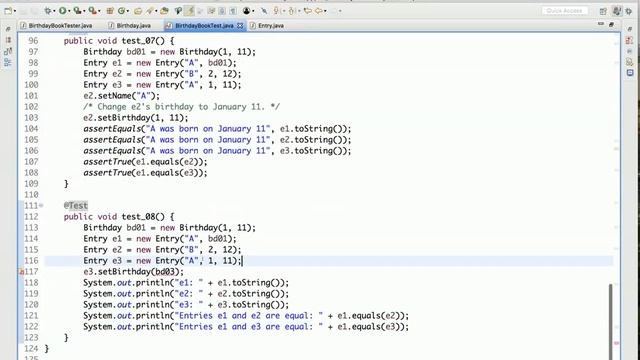Click the Pin Editor icon
Screen dimensions: 640x360
(263, 11)
